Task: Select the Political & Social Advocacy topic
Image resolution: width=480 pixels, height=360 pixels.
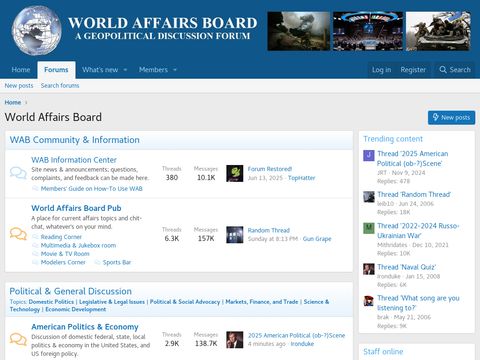Action: click(185, 302)
